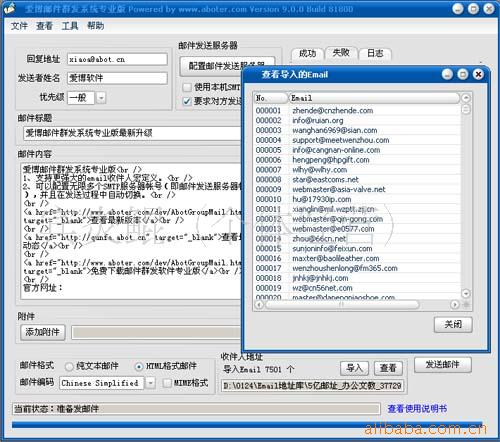Screen dimensions: 500x442
Task: Open the 工具 menu
Action: pos(70,26)
